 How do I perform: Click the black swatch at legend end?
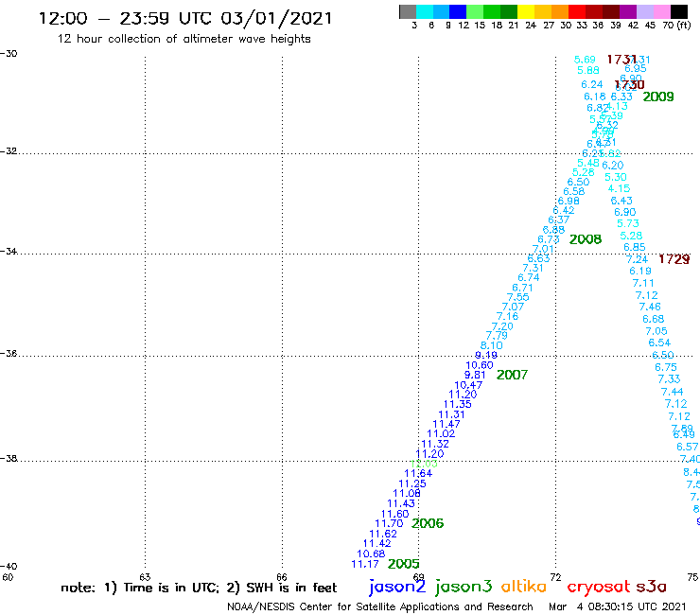click(x=678, y=11)
